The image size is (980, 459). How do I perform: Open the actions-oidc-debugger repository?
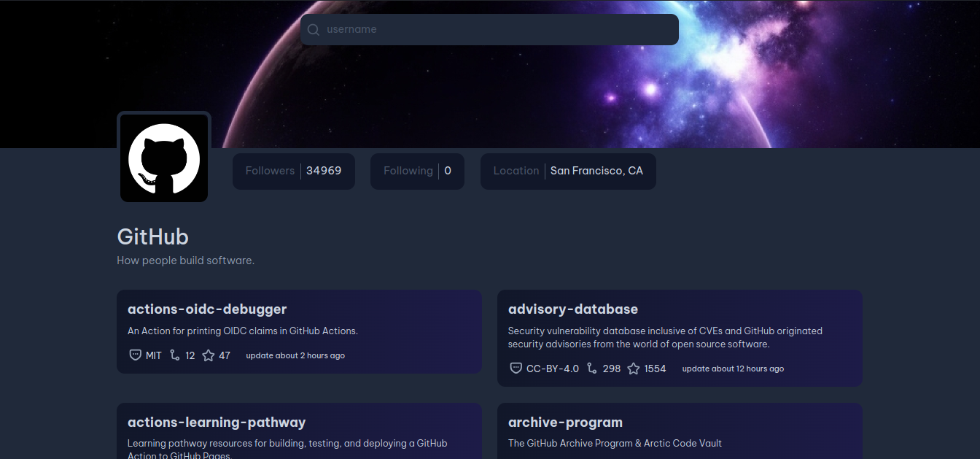click(207, 309)
